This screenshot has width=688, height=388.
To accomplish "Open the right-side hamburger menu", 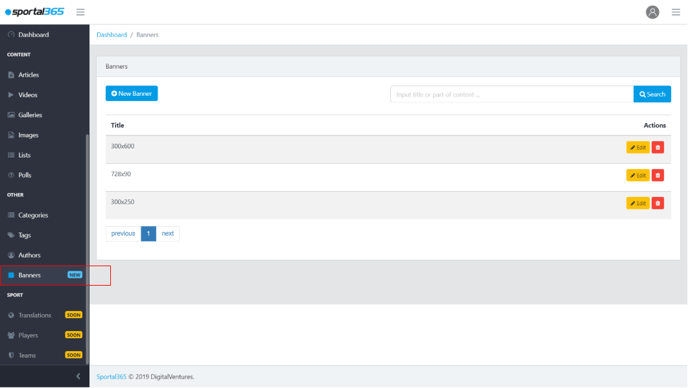I will coord(675,12).
